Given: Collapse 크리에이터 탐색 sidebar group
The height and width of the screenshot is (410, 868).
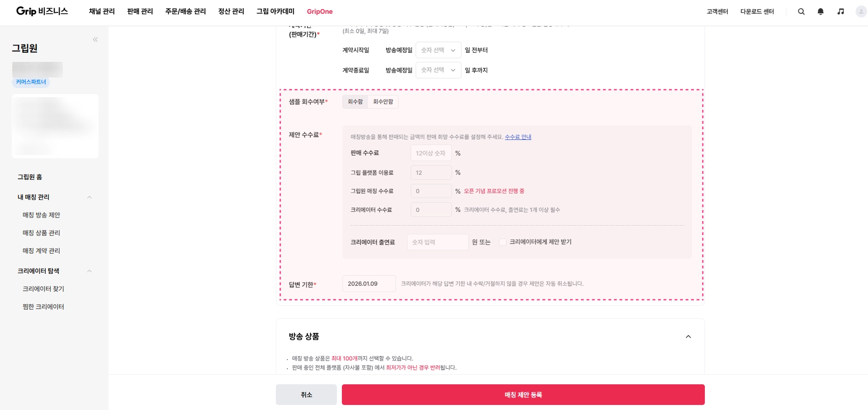Looking at the screenshot, I should point(89,271).
